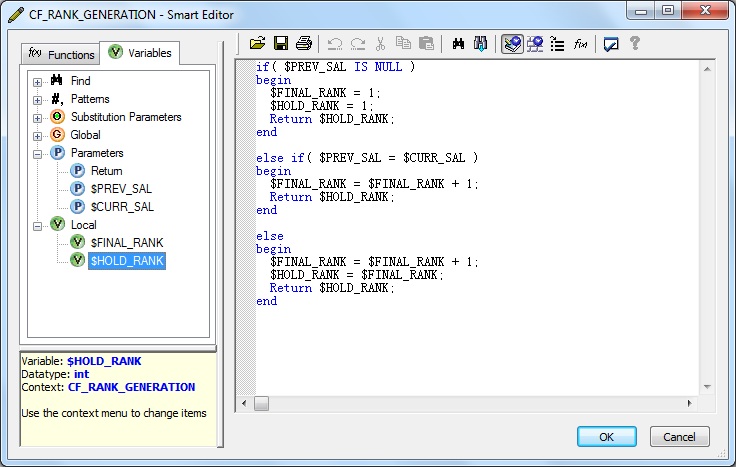Click the green V icon beside $FINAL_RANK

coord(77,242)
